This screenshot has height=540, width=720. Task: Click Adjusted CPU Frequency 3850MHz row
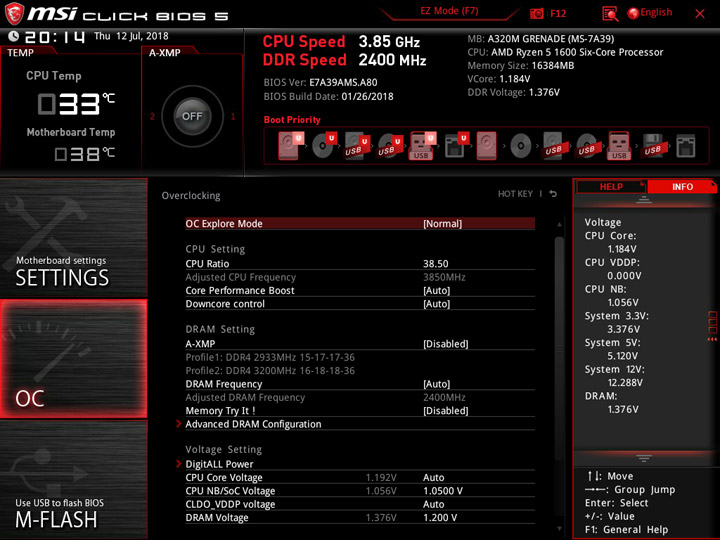360,277
